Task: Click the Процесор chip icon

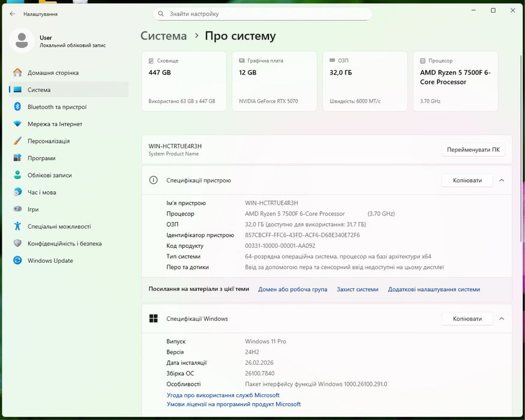Action: [x=422, y=61]
